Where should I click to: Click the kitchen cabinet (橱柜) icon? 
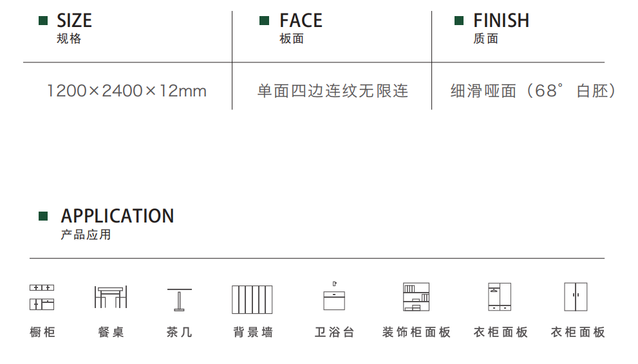pyautogui.click(x=42, y=297)
